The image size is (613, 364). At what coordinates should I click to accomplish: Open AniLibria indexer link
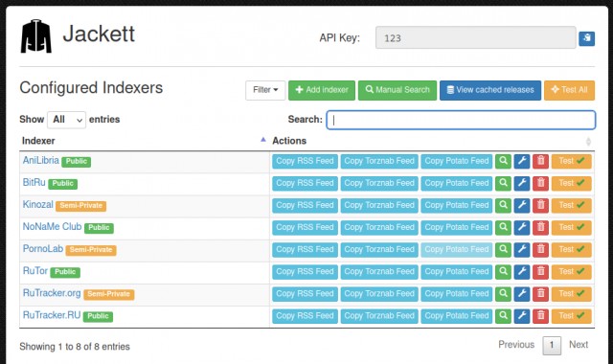(x=40, y=160)
